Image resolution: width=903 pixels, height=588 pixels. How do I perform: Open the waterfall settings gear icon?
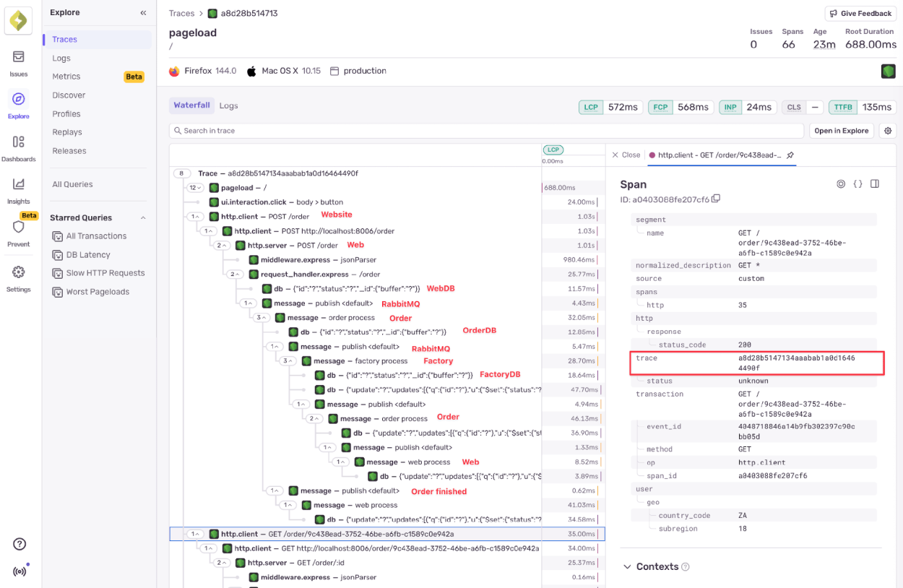tap(888, 130)
